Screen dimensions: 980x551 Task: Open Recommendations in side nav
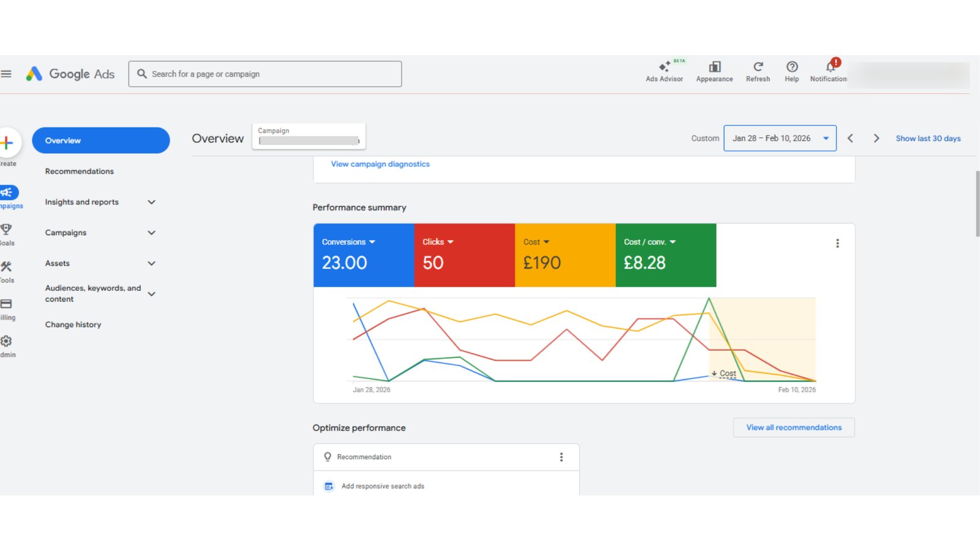click(x=80, y=171)
